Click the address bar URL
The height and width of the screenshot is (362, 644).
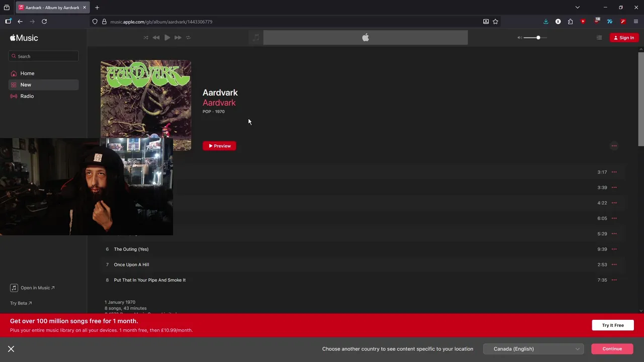point(161,22)
